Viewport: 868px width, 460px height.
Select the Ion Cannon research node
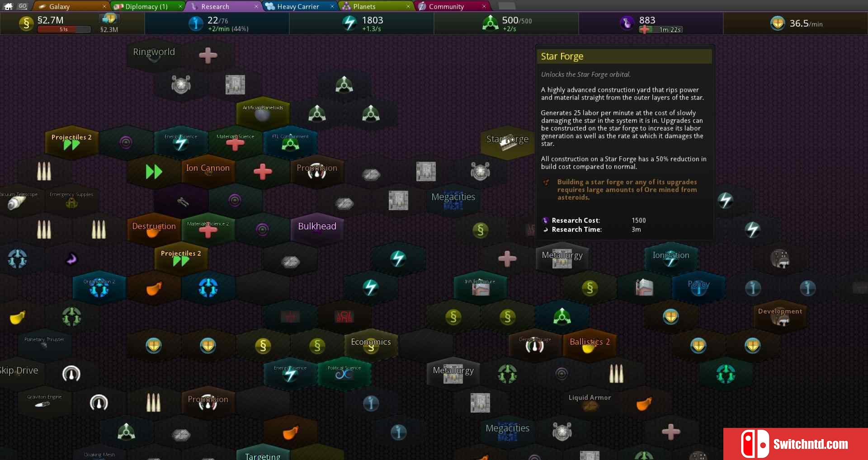click(x=208, y=171)
